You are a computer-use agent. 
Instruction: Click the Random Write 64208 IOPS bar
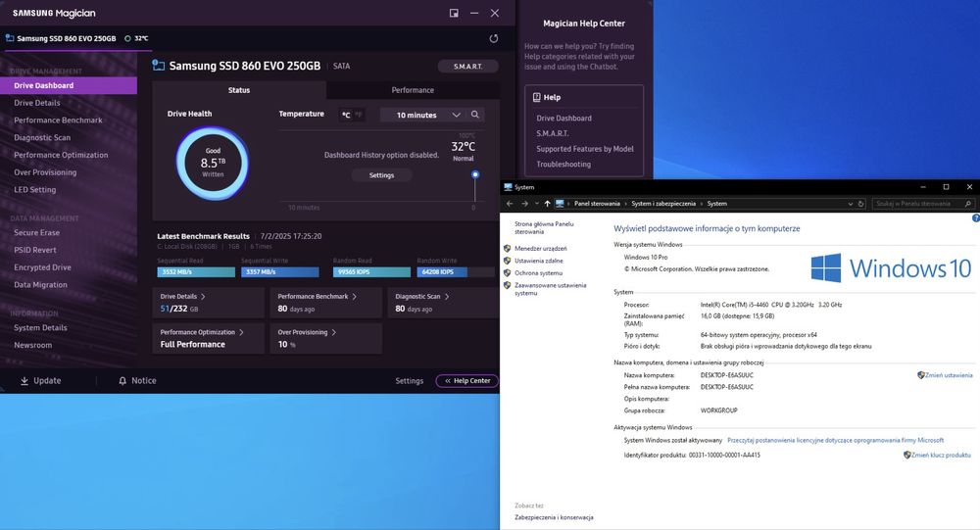click(455, 272)
